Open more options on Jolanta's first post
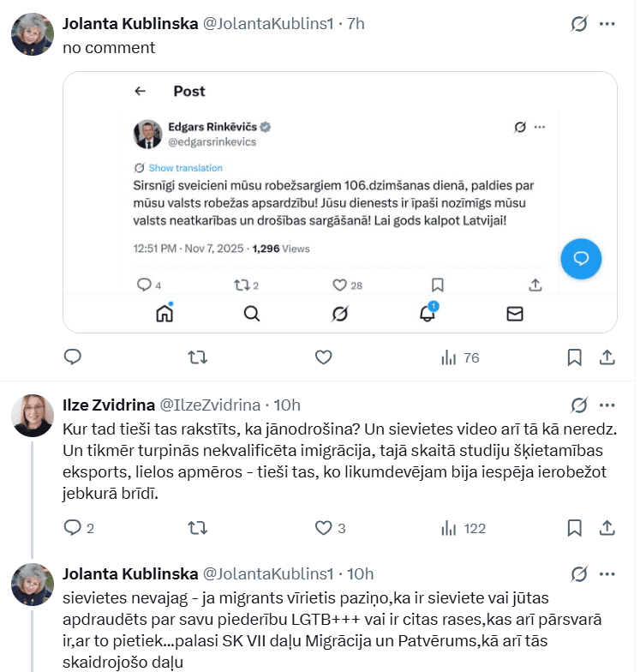This screenshot has width=640, height=672. click(x=607, y=24)
